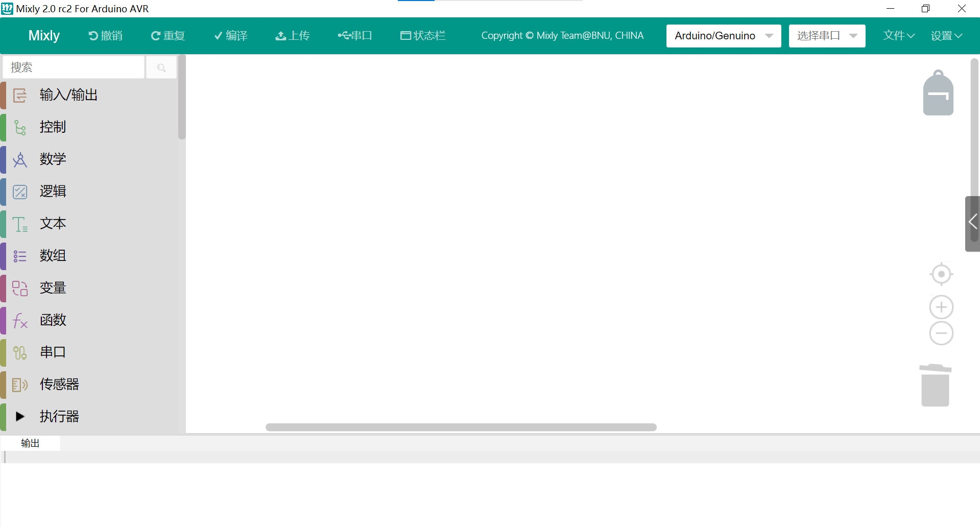Open the backpack icon on the workspace

(938, 93)
